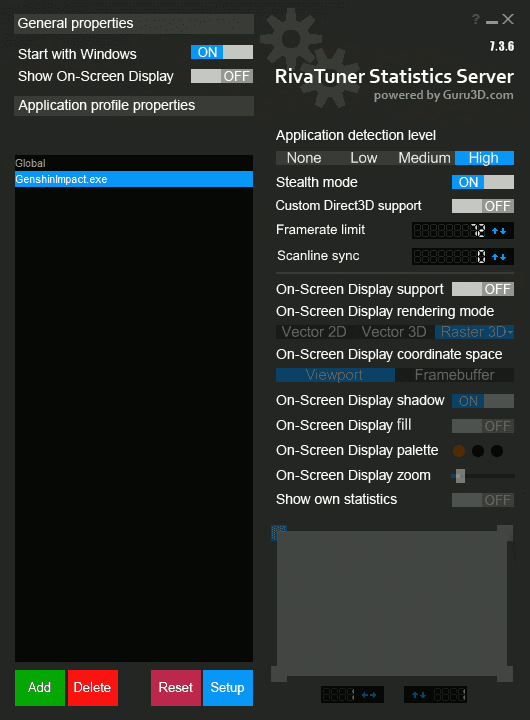
Task: Close the RivaTuner Statistics Server window
Action: coord(508,19)
